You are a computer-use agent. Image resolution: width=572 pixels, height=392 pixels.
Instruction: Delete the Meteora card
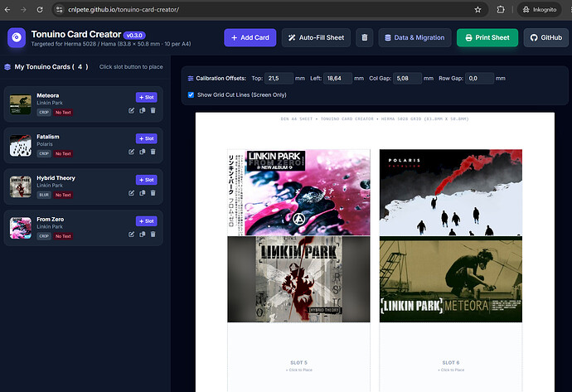tap(153, 110)
